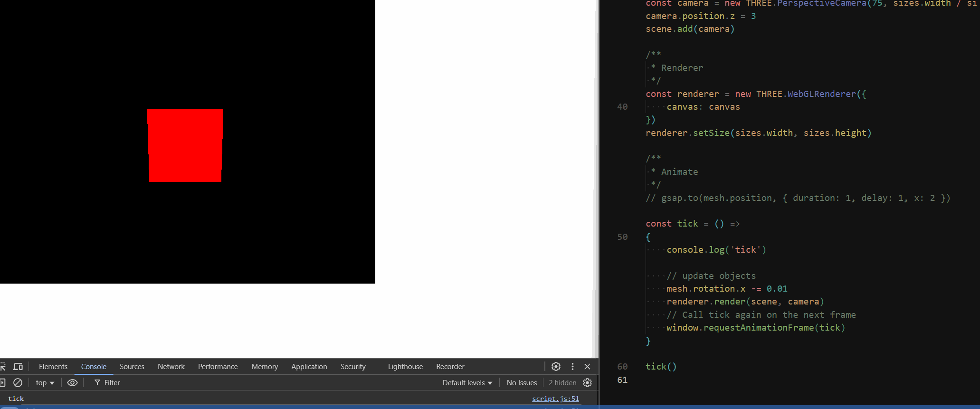
Task: Open the Performance tab
Action: point(218,366)
